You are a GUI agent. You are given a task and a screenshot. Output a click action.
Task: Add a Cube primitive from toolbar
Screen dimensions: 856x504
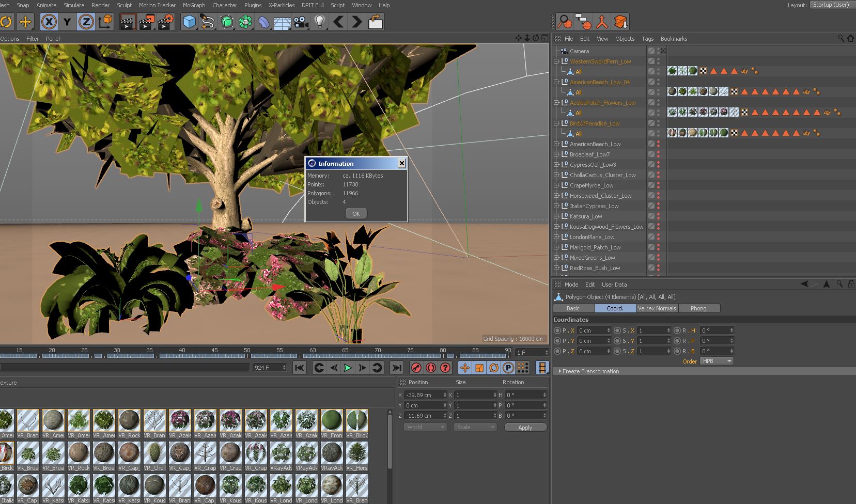pyautogui.click(x=190, y=22)
